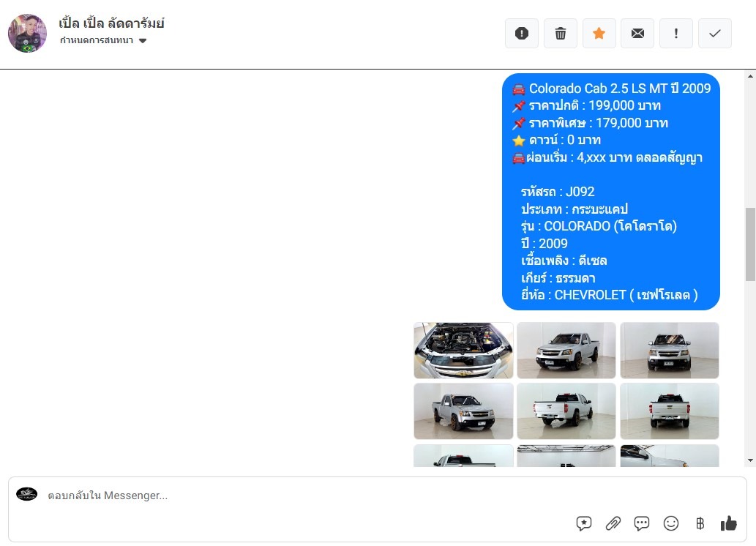Open the front-left three-quarter truck photo

(566, 350)
